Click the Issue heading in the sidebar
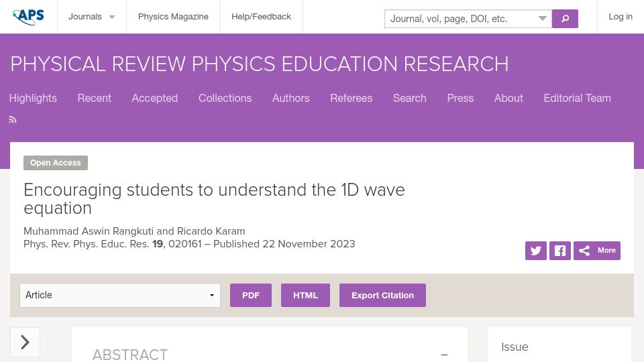This screenshot has height=362, width=644. [515, 347]
